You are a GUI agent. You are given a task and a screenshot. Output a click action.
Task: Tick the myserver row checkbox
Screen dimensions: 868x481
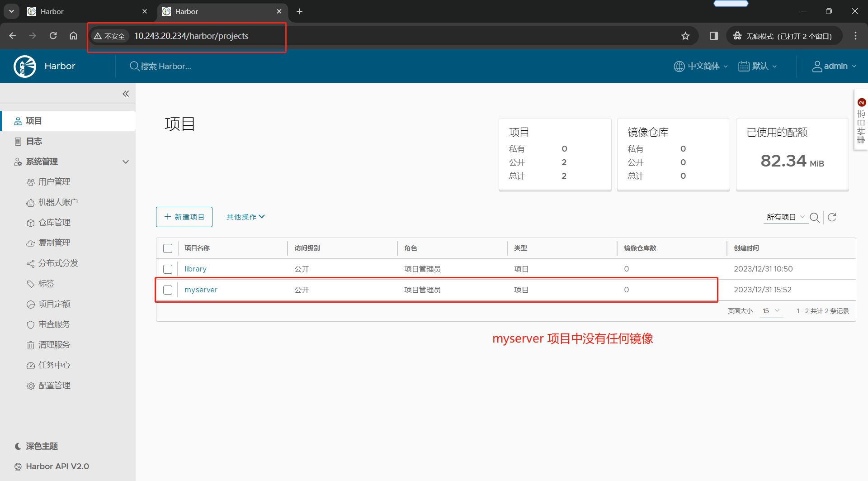168,290
